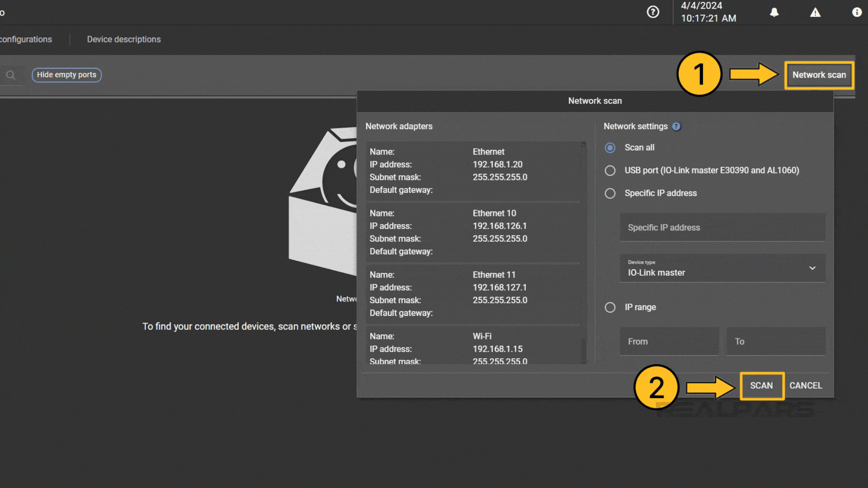Select the Ethernet 11 adapter entry
The height and width of the screenshot is (488, 868).
(x=473, y=294)
